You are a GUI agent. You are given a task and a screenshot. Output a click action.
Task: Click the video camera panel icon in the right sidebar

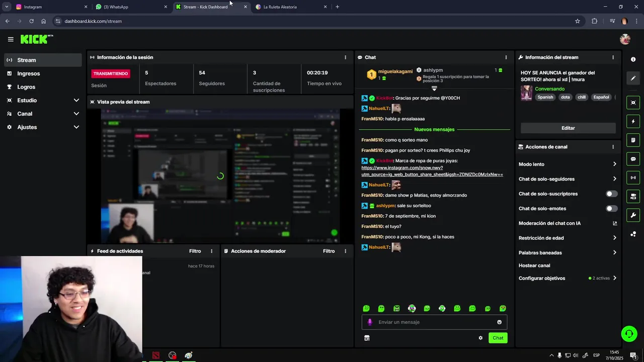(x=633, y=196)
